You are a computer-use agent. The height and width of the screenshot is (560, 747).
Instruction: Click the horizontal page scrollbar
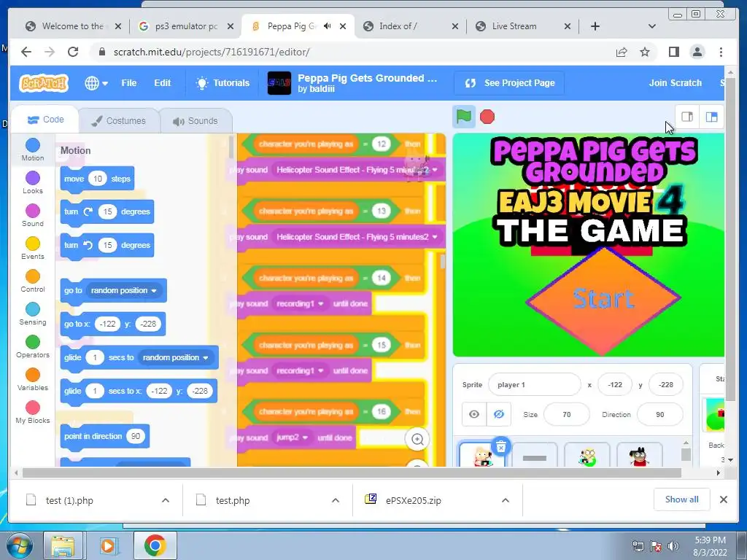[352, 472]
